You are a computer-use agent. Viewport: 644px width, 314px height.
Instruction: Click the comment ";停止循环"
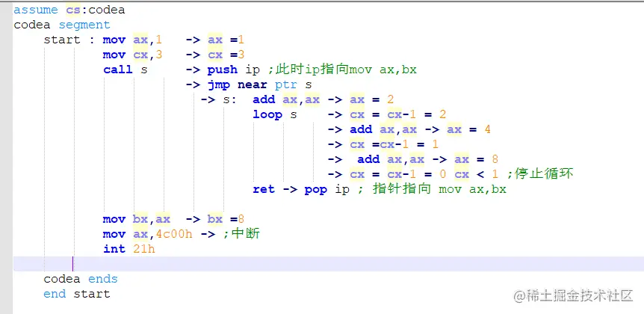coord(539,174)
